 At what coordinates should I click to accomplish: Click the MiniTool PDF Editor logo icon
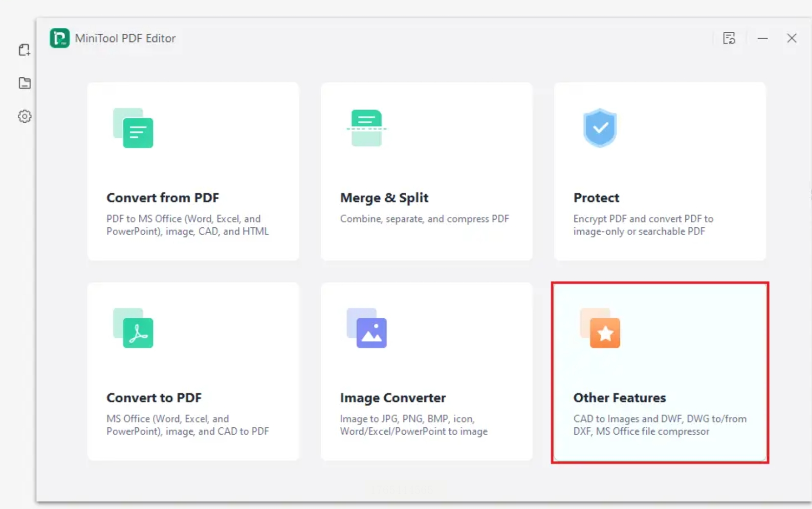click(60, 38)
